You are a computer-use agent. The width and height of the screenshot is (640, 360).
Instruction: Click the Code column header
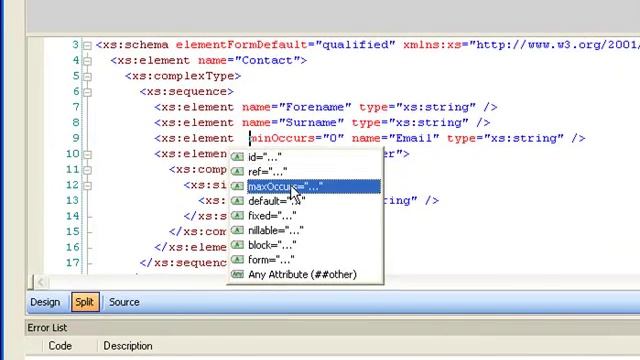60,346
